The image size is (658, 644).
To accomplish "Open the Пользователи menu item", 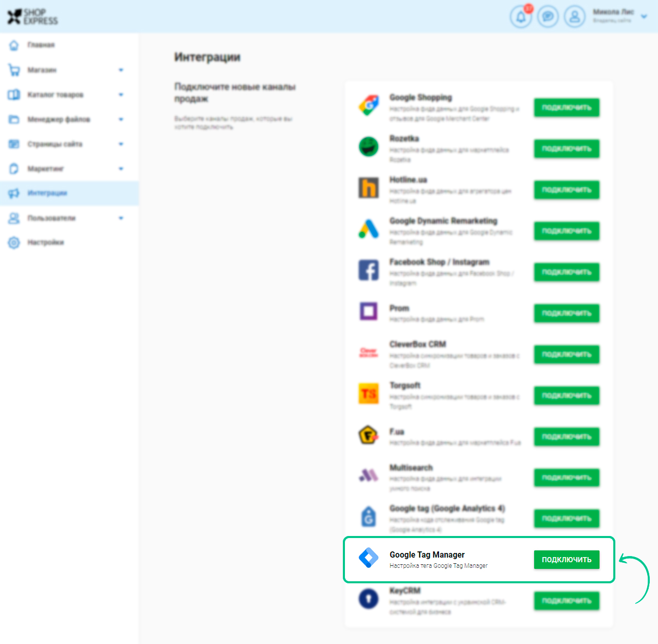I will click(69, 218).
